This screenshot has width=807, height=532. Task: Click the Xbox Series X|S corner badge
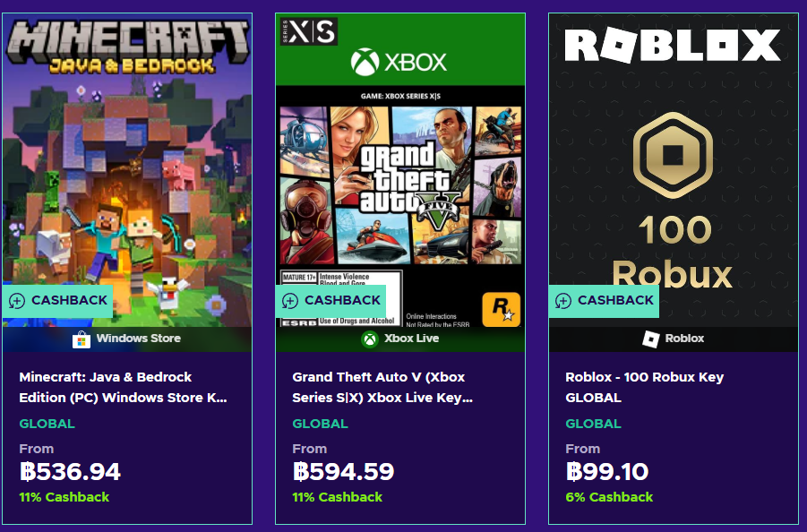(x=307, y=30)
